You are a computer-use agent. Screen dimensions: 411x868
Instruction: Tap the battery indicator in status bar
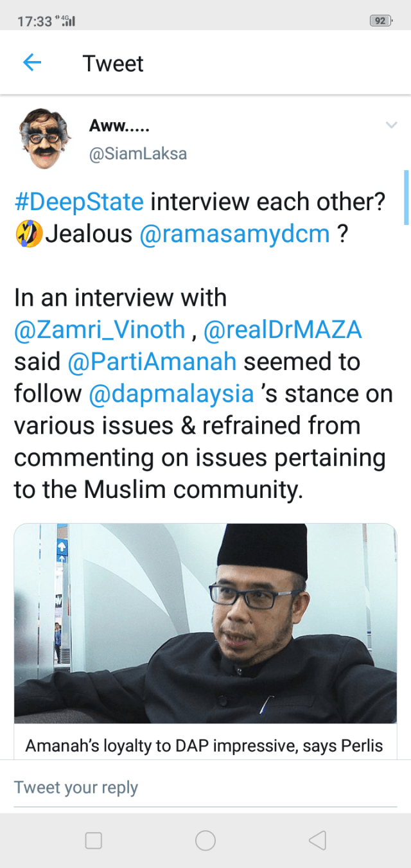[380, 21]
